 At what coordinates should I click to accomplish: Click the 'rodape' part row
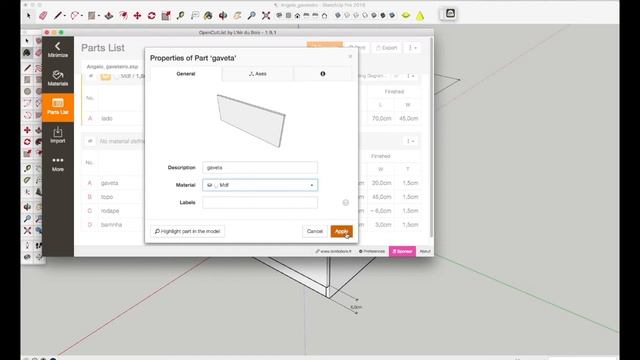tap(252, 211)
